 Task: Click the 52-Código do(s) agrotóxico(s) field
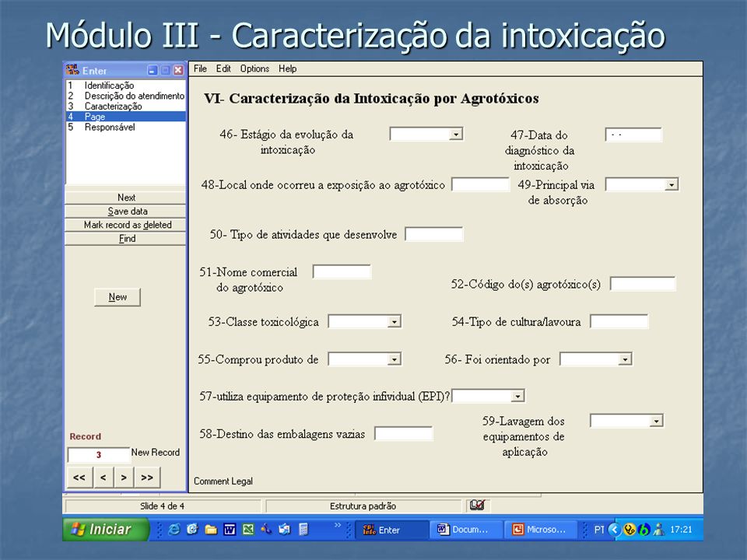643,284
